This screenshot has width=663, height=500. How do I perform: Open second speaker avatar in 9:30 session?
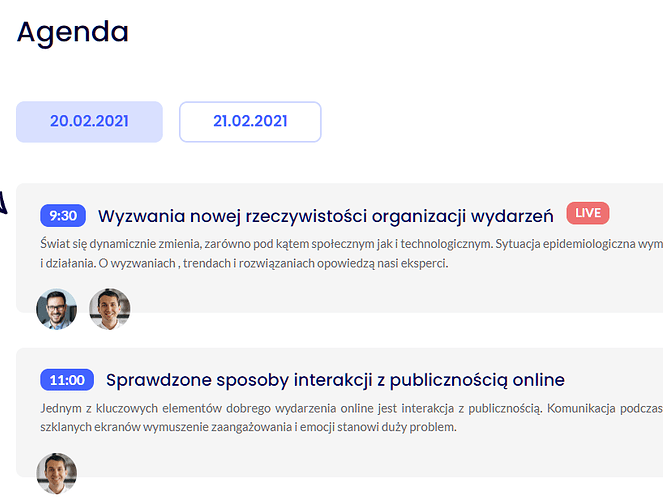109,309
